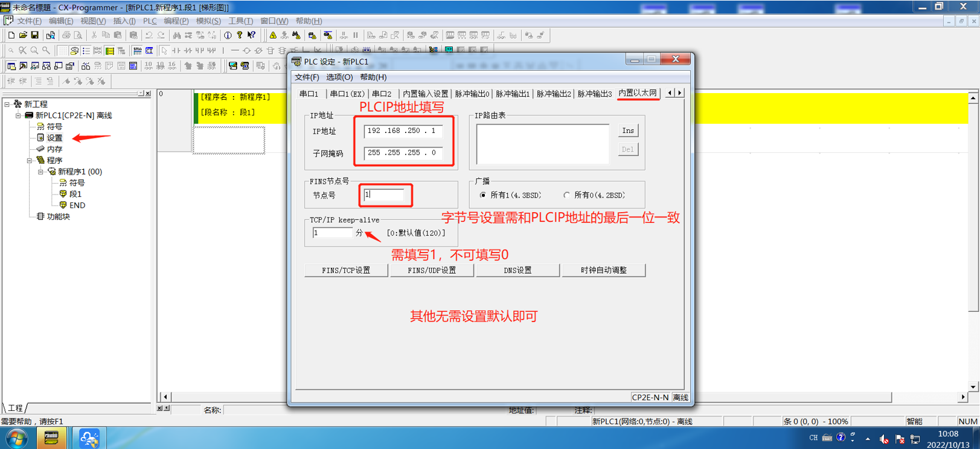Viewport: 980px width, 449px height.
Task: Click the Compare program icon beside Save
Action: [51, 36]
